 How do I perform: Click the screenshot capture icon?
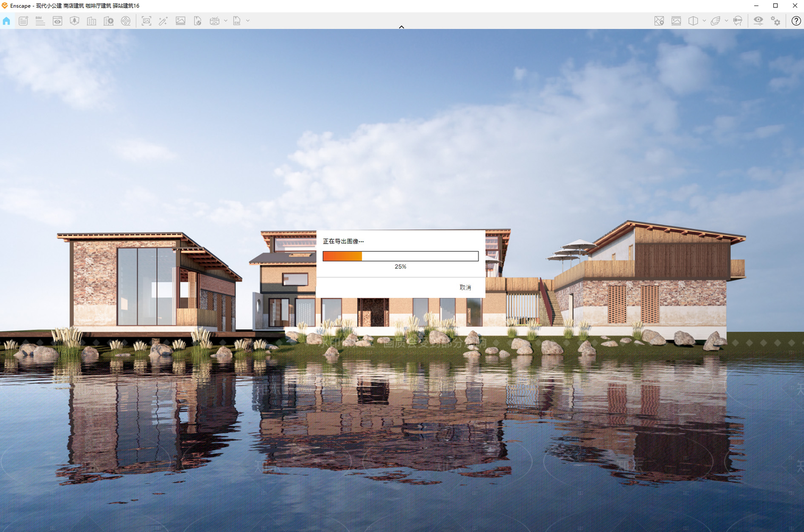[x=146, y=21]
